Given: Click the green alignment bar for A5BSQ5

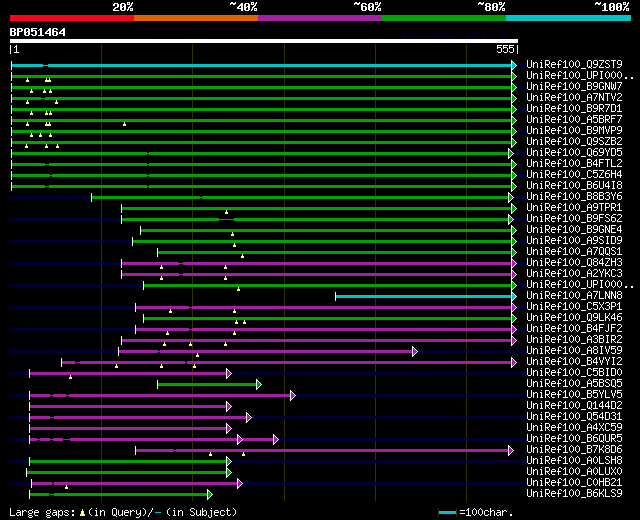Looking at the screenshot, I should pos(207,384).
